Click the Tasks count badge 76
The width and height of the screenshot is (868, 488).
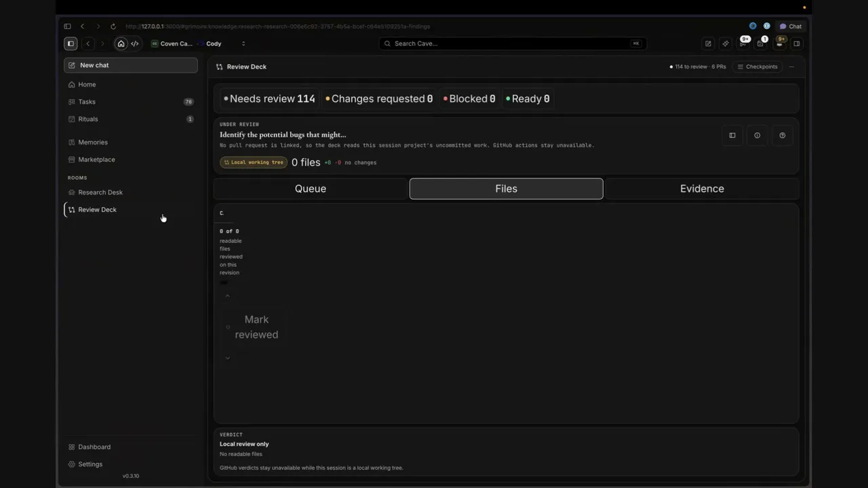(189, 102)
